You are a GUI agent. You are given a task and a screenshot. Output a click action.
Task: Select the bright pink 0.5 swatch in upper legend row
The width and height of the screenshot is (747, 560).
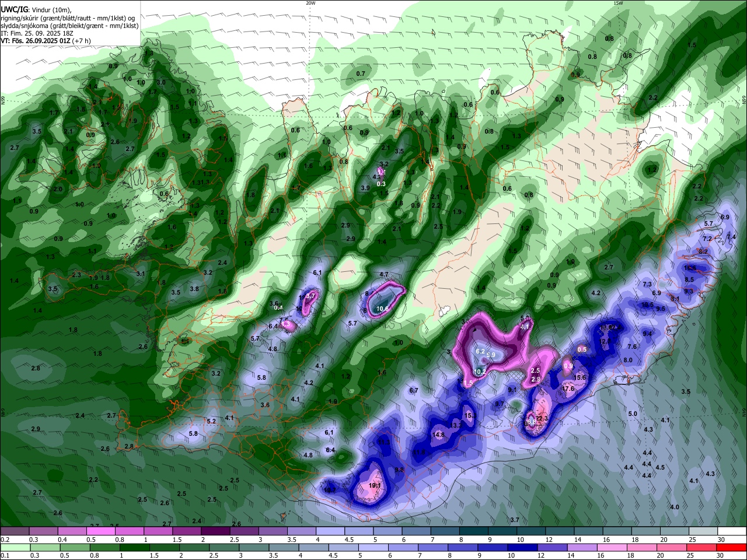100,531
